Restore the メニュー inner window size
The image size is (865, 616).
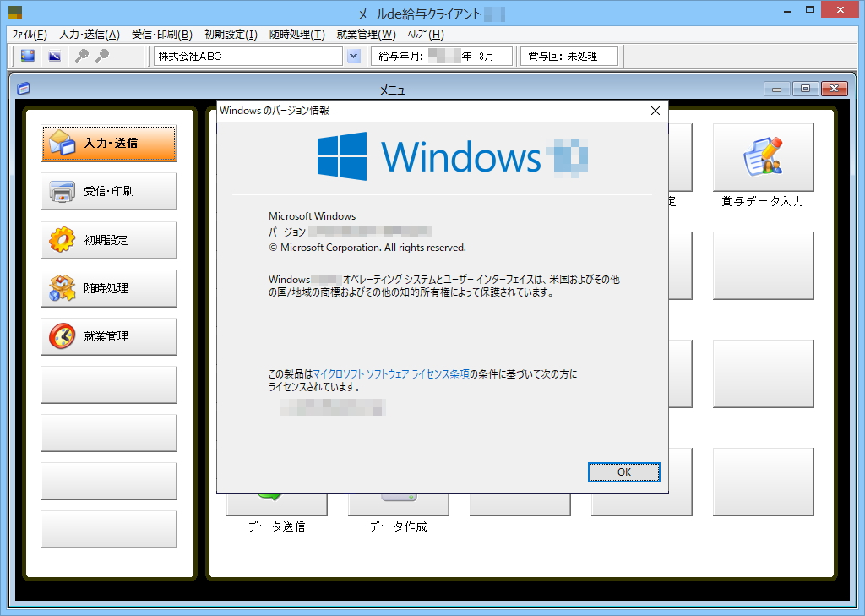[805, 89]
